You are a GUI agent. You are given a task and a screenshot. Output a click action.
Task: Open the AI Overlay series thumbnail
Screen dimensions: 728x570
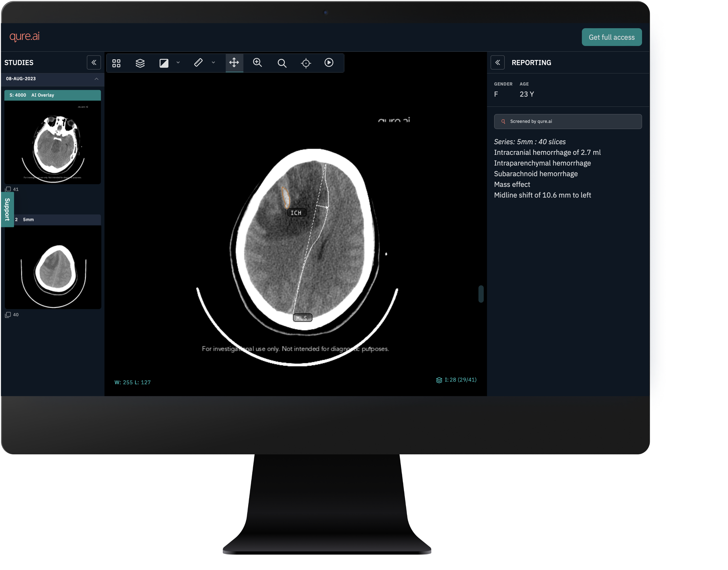[53, 142]
